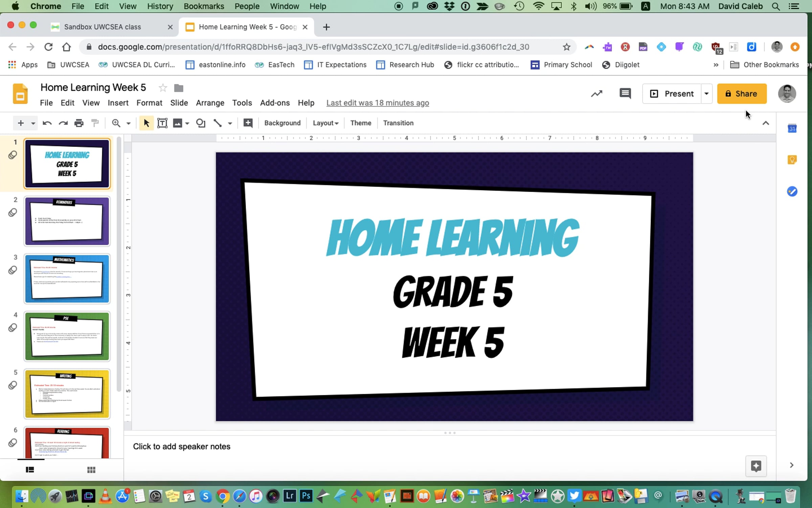Open the 'Last edit was 18 minutes ago' link
Viewport: 812px width, 508px height.
click(x=377, y=103)
